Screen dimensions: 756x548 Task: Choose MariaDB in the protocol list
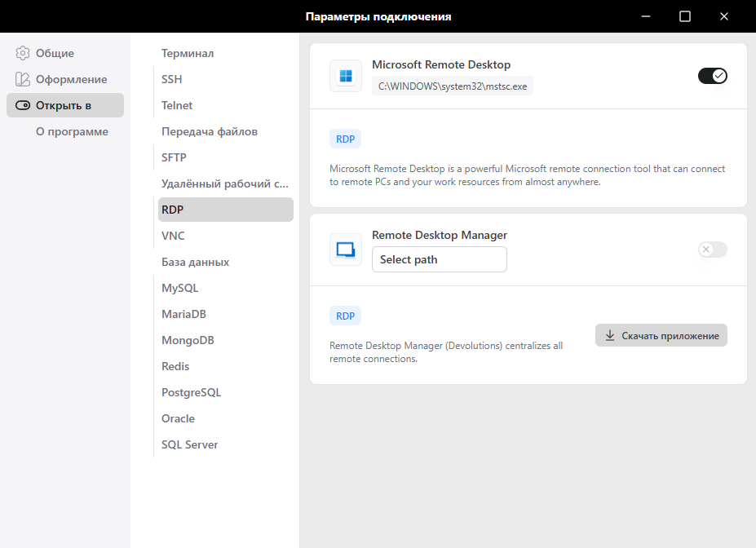tap(226, 314)
